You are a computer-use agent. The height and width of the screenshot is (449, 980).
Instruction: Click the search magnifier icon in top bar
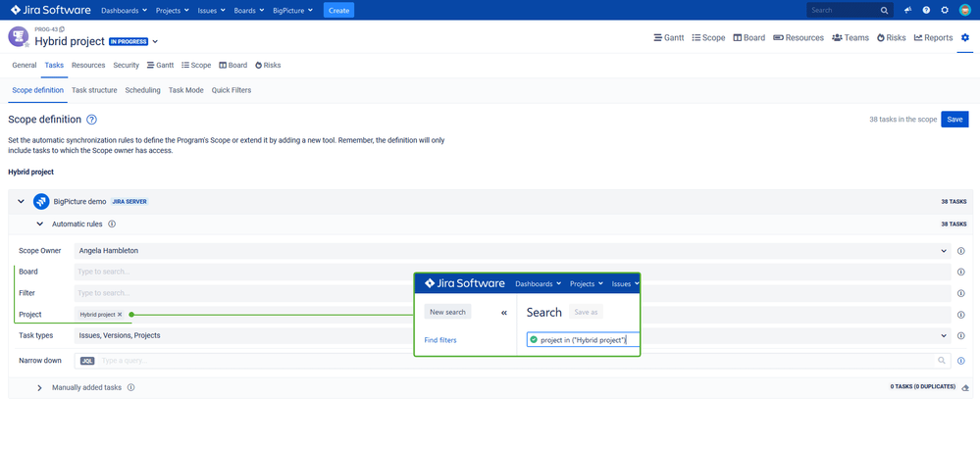885,10
